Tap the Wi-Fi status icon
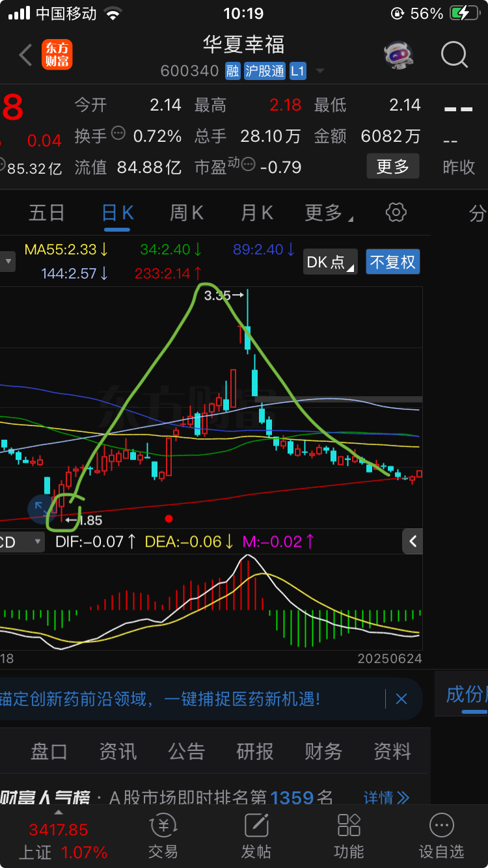Screen dimensions: 488x868 click(113, 14)
